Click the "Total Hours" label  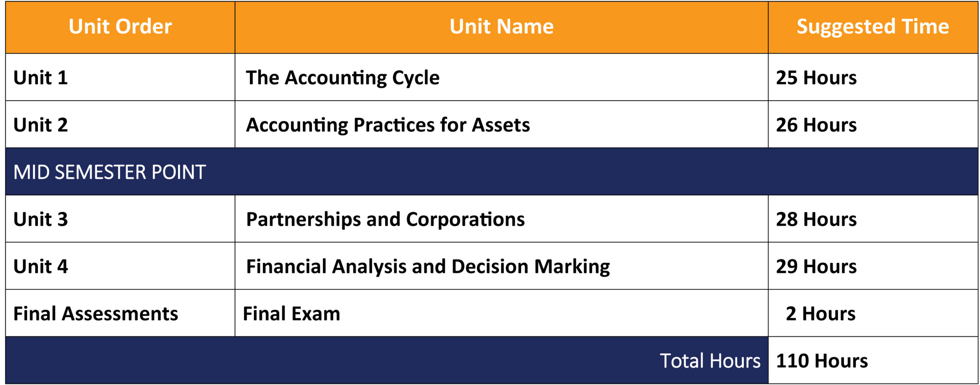710,361
